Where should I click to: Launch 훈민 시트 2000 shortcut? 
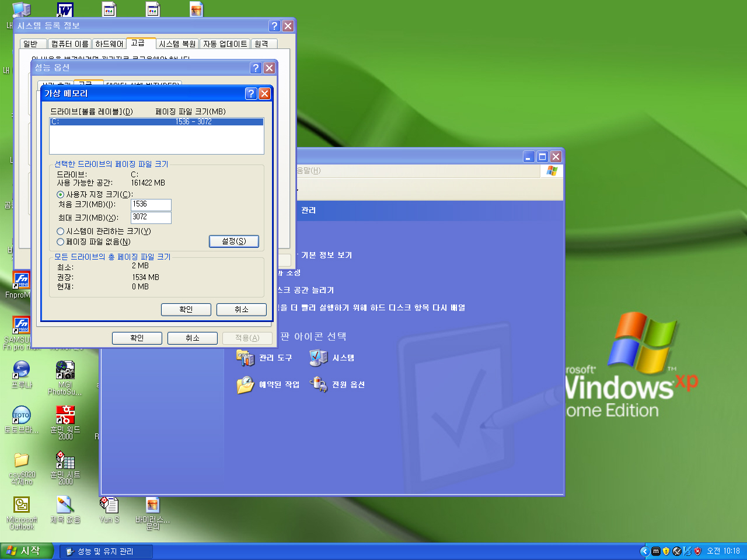65,460
